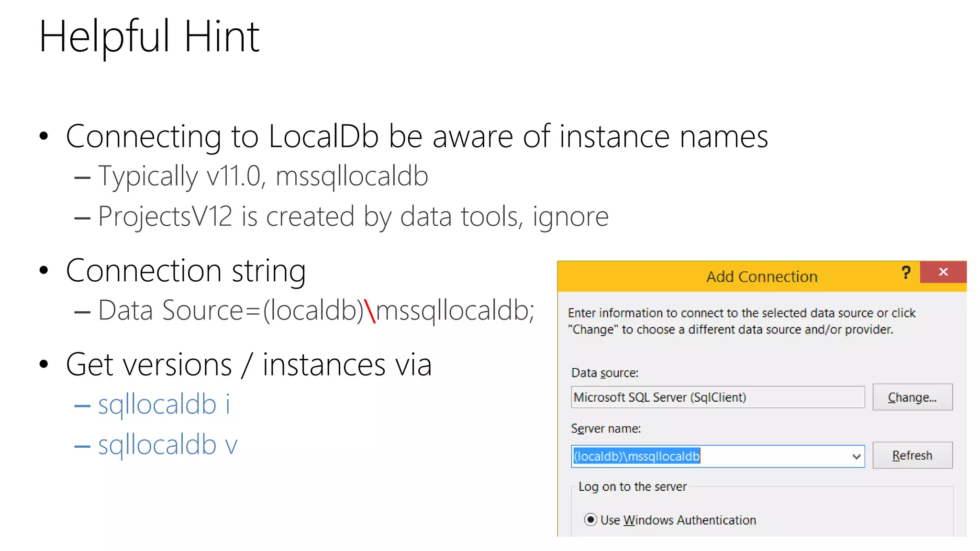Click the Add Connection title bar
Image resolution: width=980 pixels, height=551 pixels.
tap(761, 276)
